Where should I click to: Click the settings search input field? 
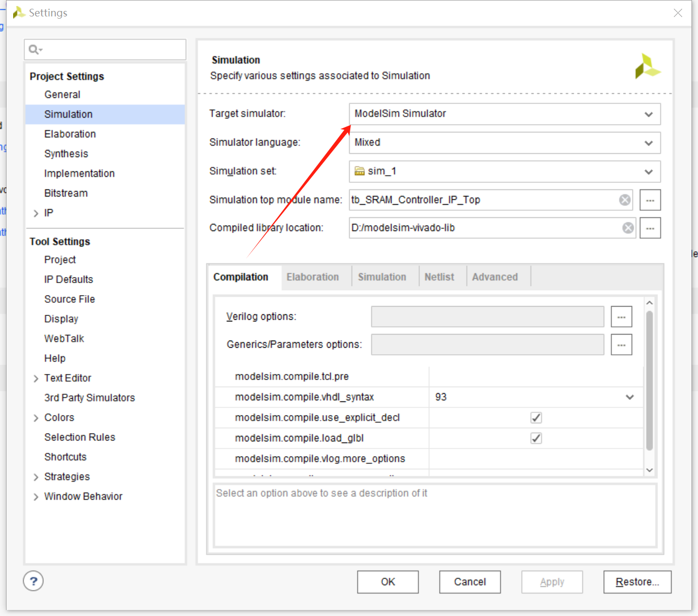(x=105, y=50)
